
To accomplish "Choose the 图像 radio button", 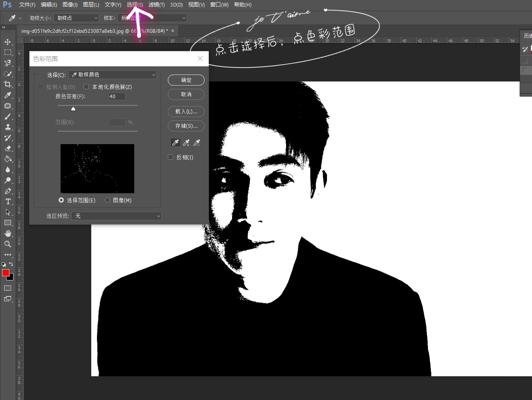I will point(108,200).
